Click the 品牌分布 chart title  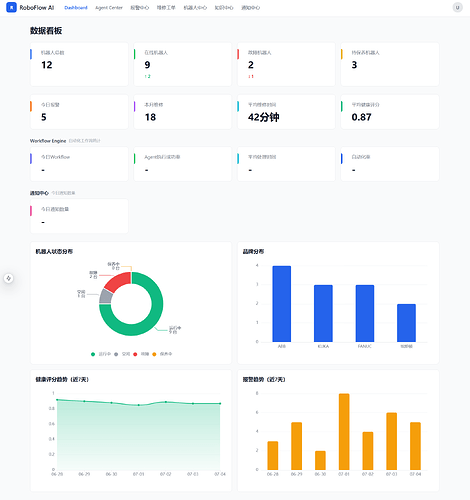pos(253,252)
